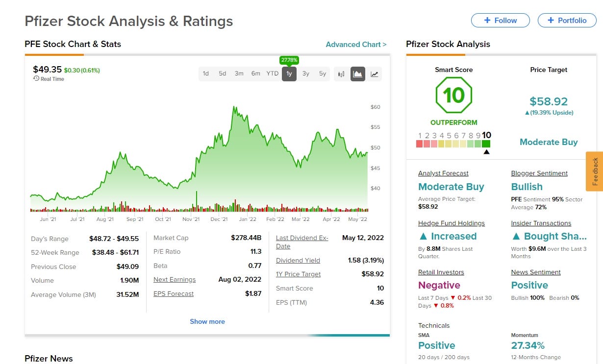The image size is (603, 364).
Task: Expand stats with Show more
Action: 207,321
